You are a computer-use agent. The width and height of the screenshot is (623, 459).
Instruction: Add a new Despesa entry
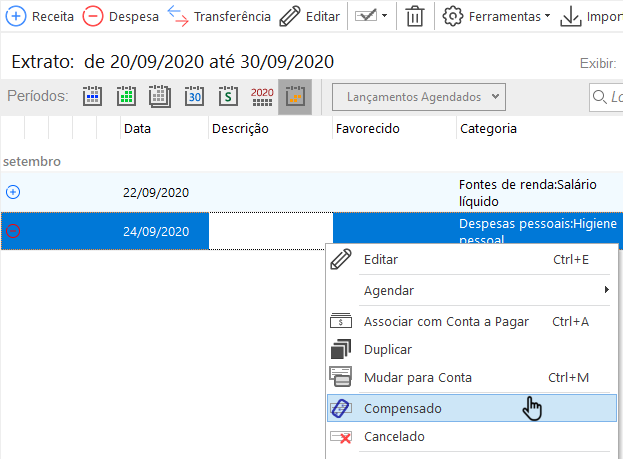click(93, 16)
